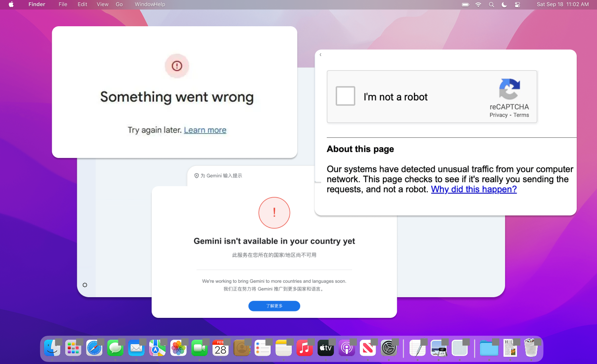
Task: Click the settings gear icon in Gemini window
Action: pyautogui.click(x=85, y=285)
